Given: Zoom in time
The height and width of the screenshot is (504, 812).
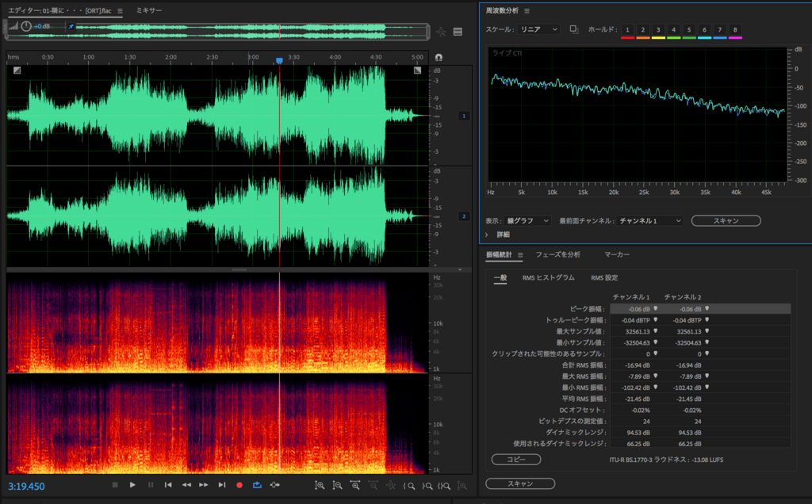Looking at the screenshot, I should coord(355,485).
